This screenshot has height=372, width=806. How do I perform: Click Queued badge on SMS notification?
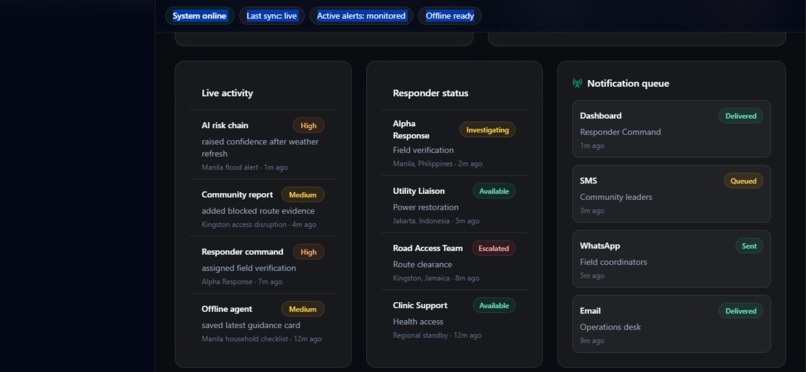pyautogui.click(x=743, y=181)
